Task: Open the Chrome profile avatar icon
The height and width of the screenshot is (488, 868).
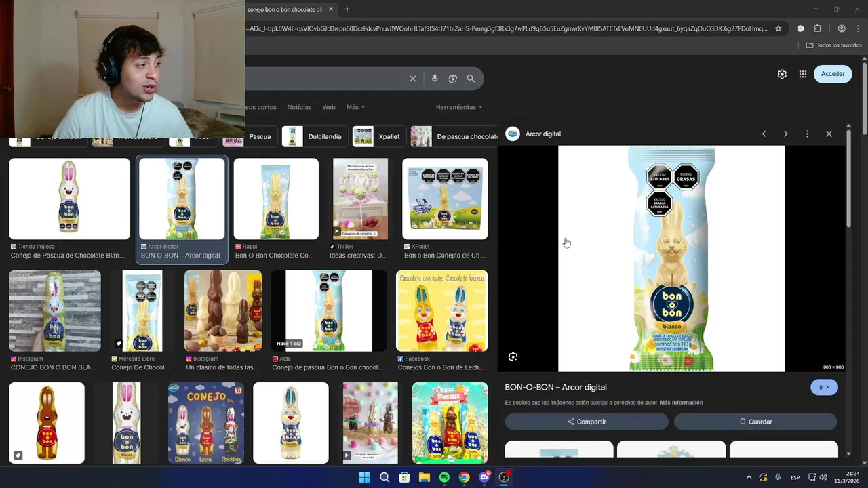Action: (x=842, y=28)
